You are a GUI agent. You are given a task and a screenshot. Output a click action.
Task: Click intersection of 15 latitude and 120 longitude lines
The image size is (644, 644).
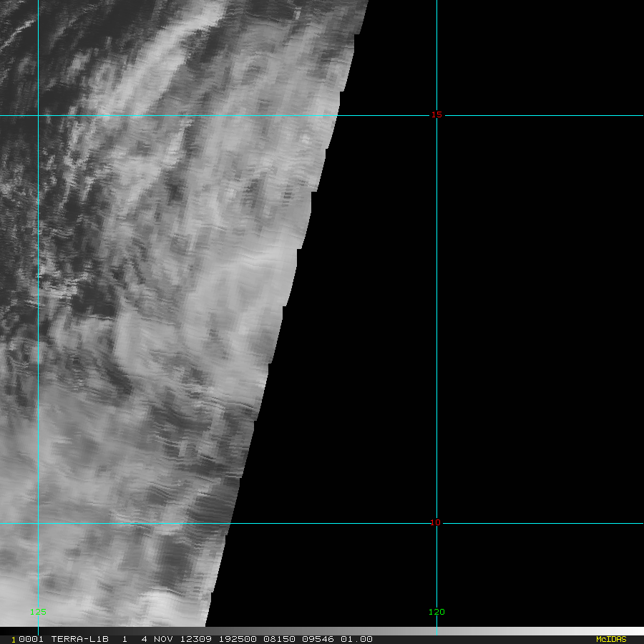point(436,115)
